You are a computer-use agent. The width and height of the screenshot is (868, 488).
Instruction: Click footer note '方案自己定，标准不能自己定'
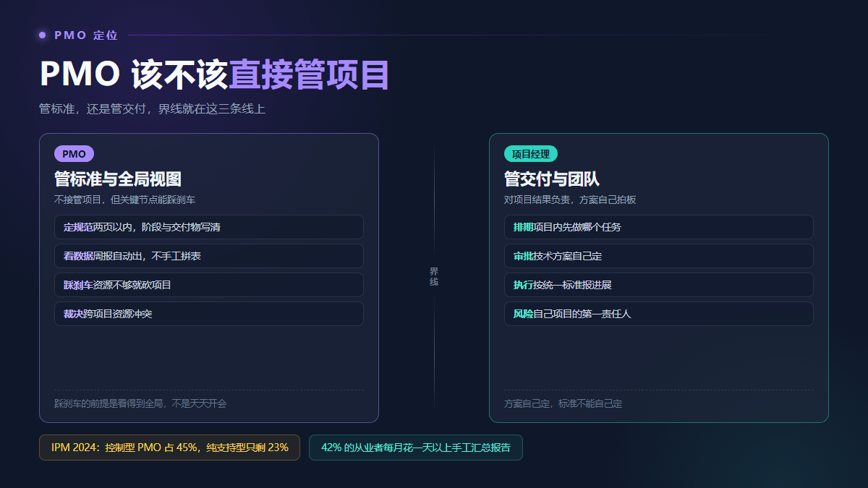563,403
